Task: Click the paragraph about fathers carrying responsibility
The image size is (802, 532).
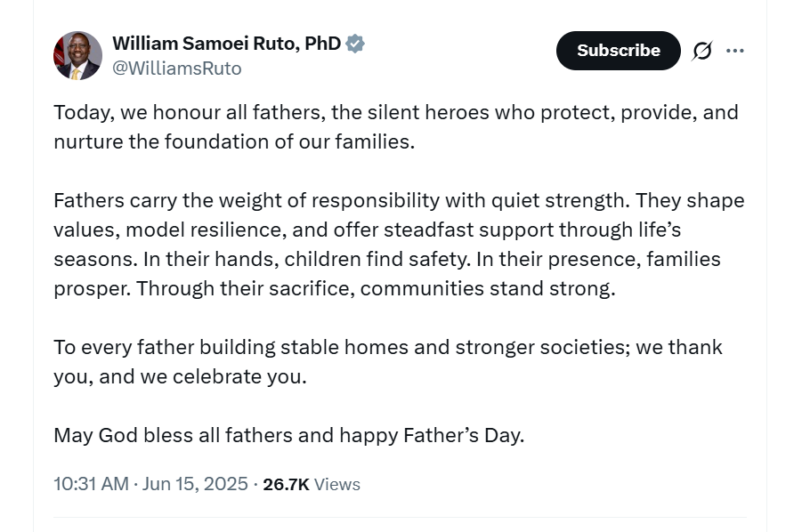Action: click(396, 243)
